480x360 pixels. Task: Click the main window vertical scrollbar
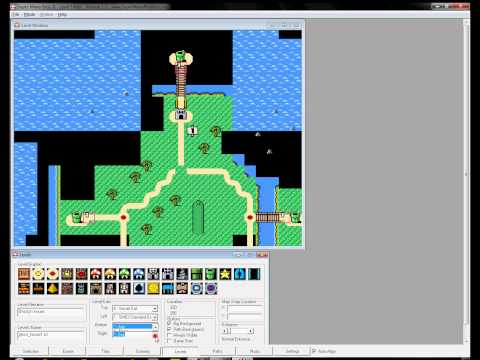pyautogui.click(x=466, y=182)
